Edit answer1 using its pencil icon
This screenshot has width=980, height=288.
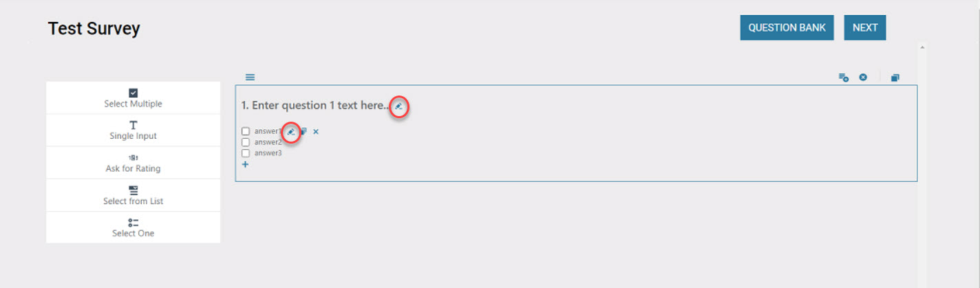(x=291, y=131)
